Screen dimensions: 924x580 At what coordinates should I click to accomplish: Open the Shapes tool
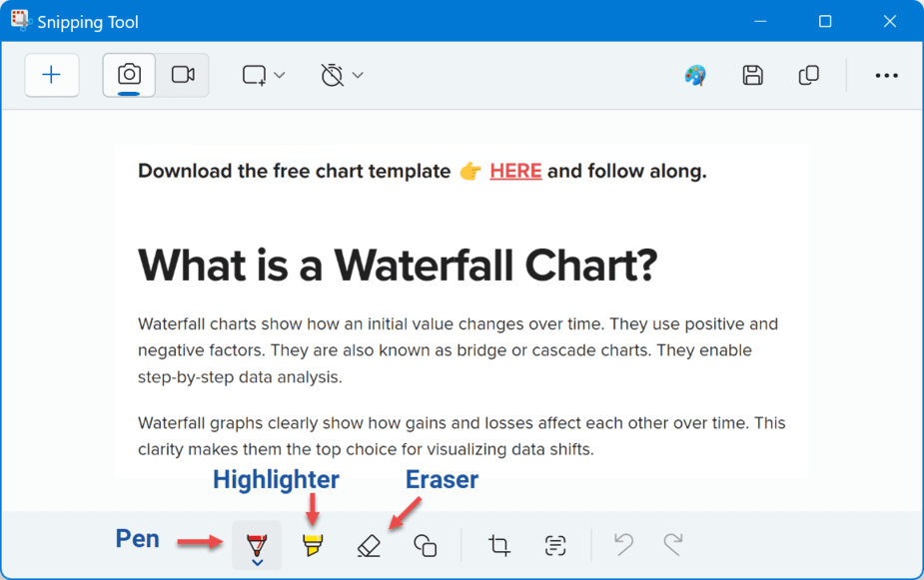(426, 545)
